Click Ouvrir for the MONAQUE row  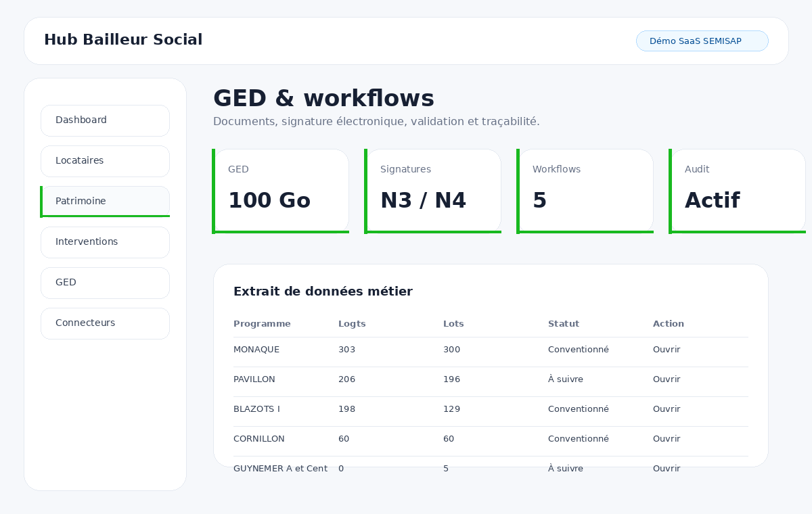(667, 350)
